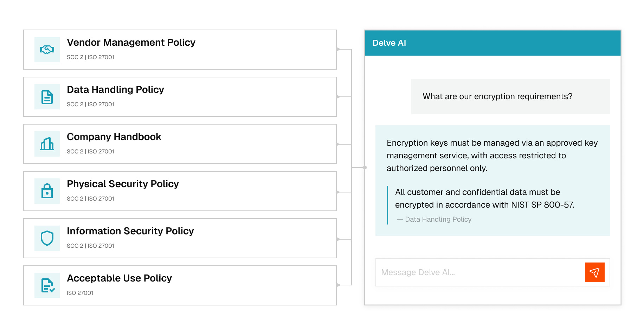This screenshot has height=335, width=644.
Task: Click the Delve AI chat header
Action: coord(493,43)
